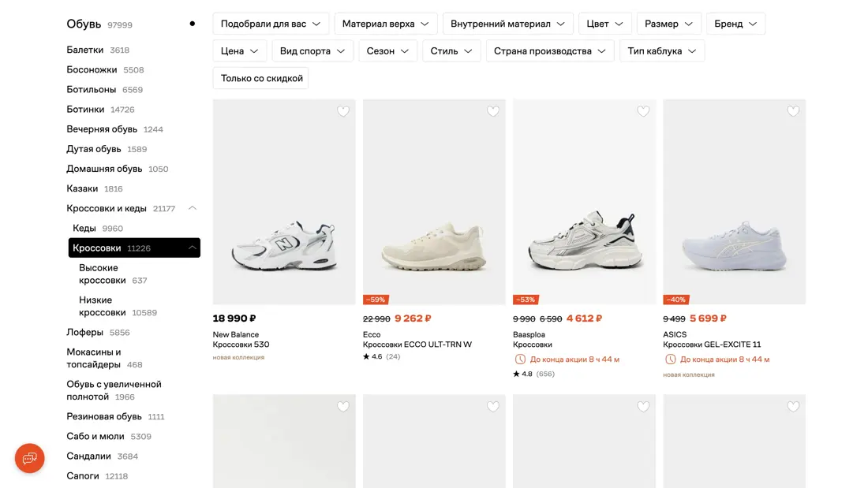Open the orange chat support button
This screenshot has height=488, width=868.
pyautogui.click(x=30, y=458)
